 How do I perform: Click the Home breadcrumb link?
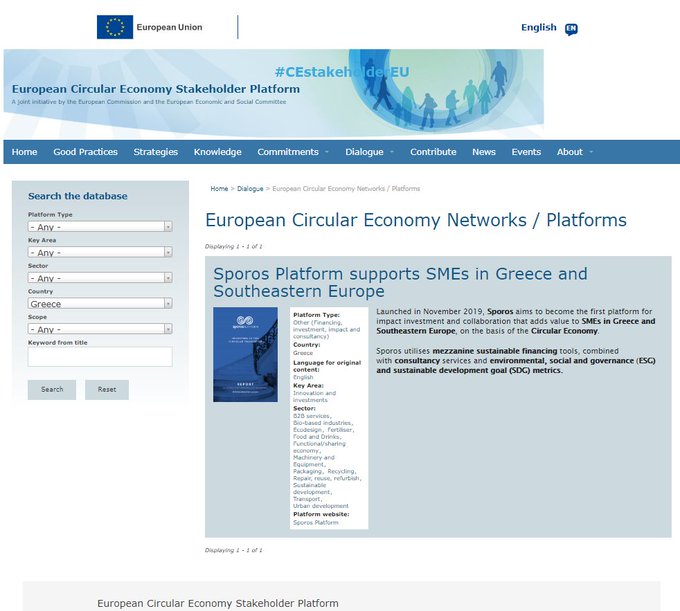[x=219, y=189]
